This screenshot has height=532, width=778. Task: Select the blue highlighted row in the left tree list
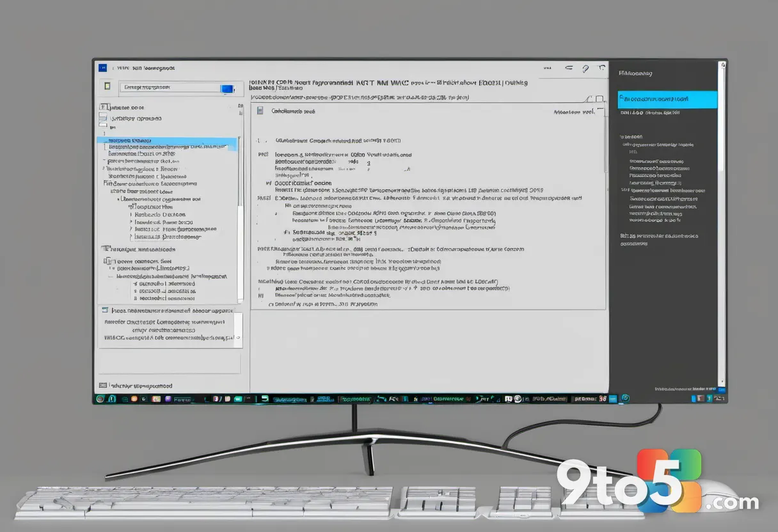(x=166, y=143)
